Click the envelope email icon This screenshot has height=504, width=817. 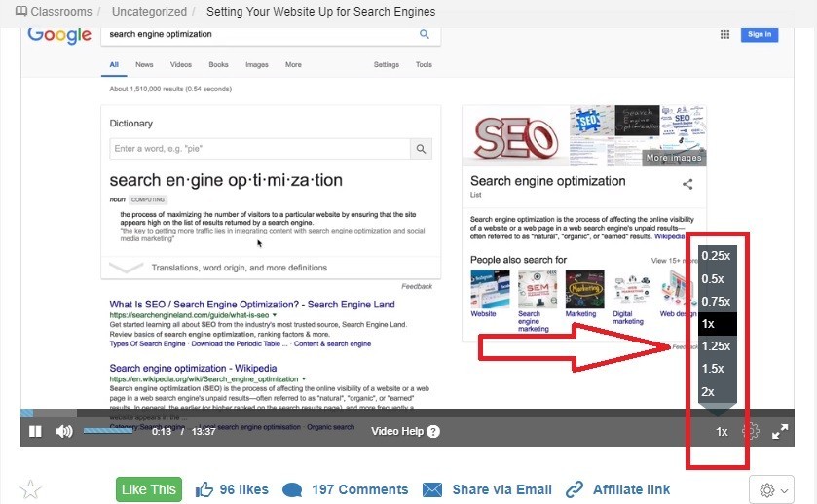[x=432, y=490]
